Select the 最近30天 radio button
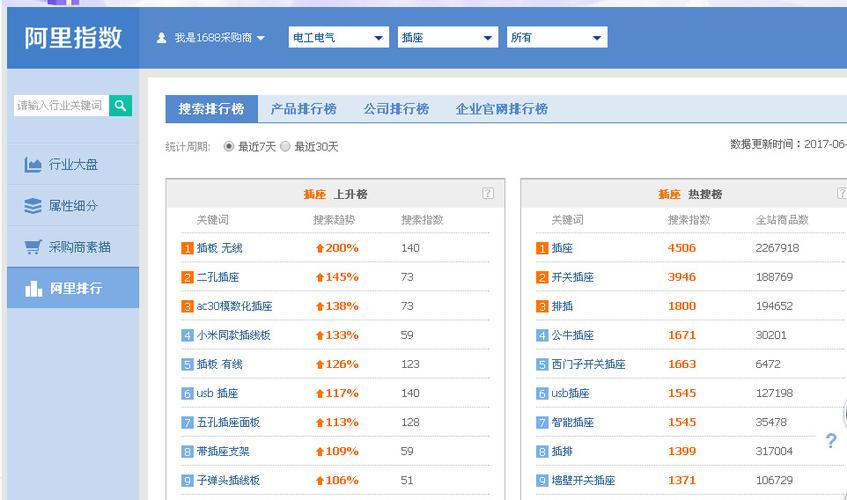The image size is (847, 500). [285, 146]
